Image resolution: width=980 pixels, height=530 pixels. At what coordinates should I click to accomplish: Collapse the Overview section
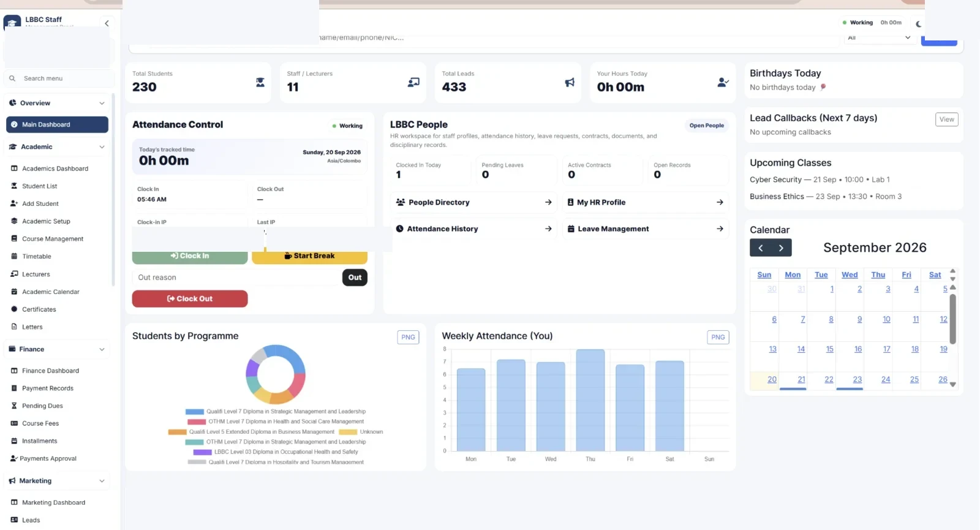click(x=58, y=103)
